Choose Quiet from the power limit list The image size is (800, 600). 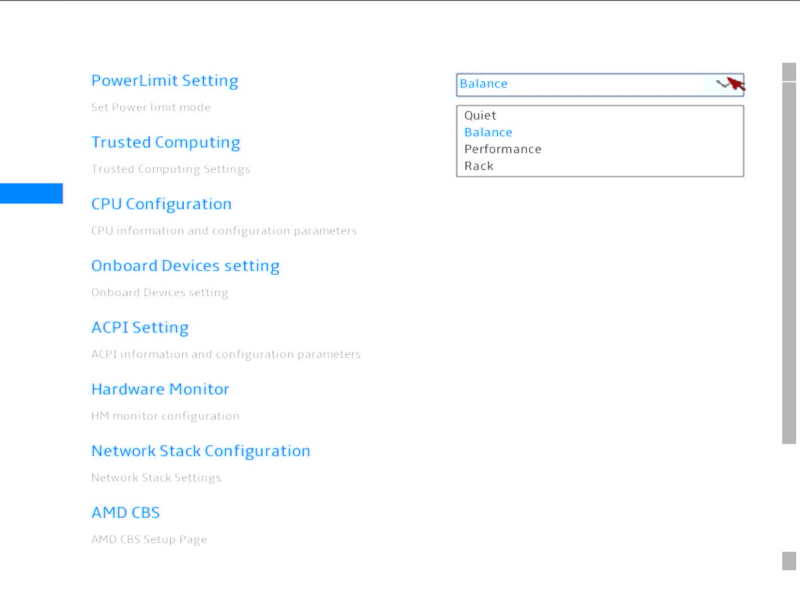tap(480, 116)
